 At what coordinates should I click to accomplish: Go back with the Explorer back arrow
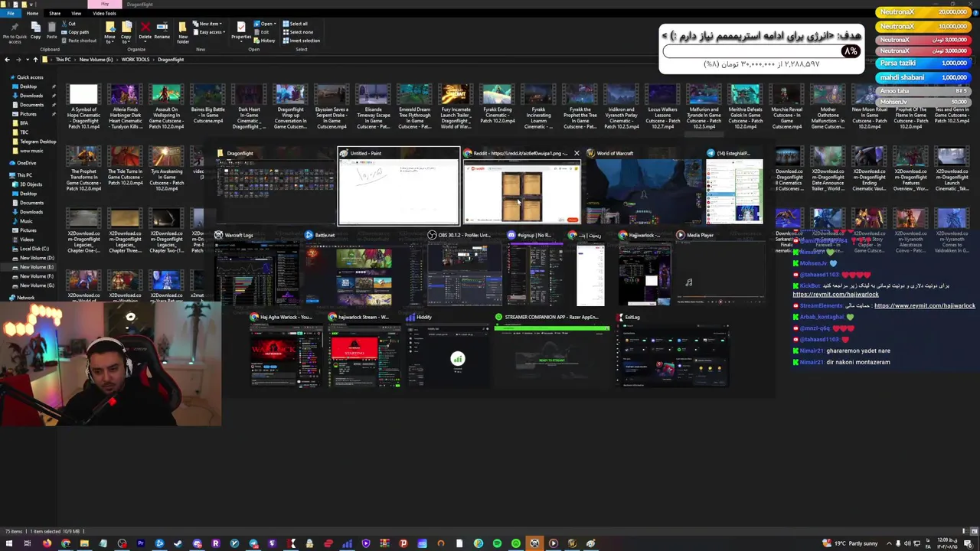7,60
